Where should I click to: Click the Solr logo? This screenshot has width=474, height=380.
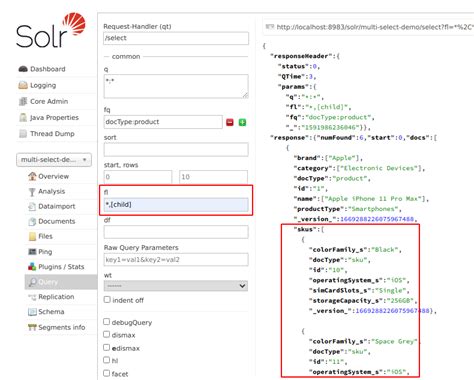tap(51, 30)
